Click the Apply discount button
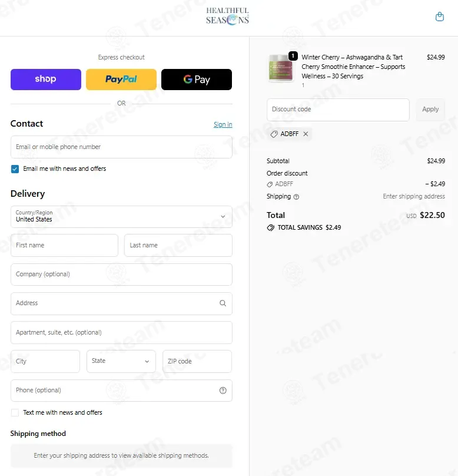The height and width of the screenshot is (476, 458). click(430, 110)
